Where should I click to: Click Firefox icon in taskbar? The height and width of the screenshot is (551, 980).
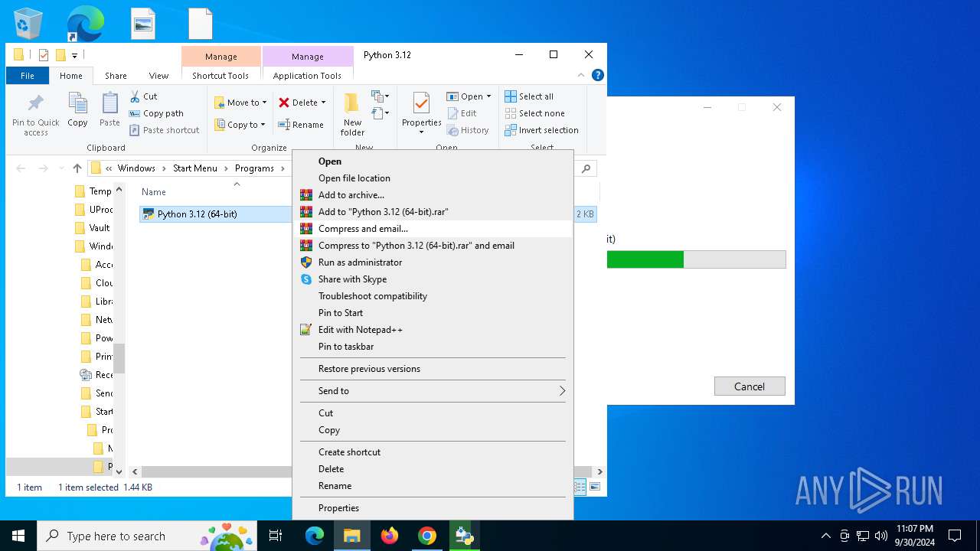coord(390,536)
